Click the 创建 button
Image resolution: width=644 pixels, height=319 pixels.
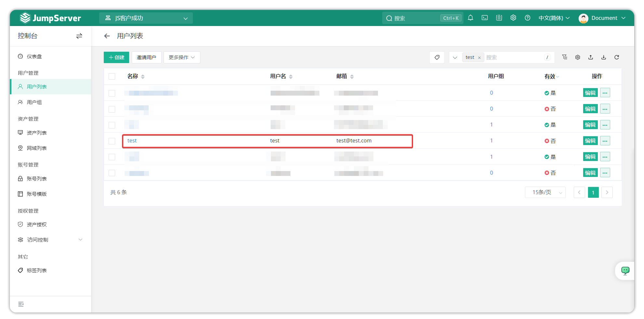[x=116, y=57]
